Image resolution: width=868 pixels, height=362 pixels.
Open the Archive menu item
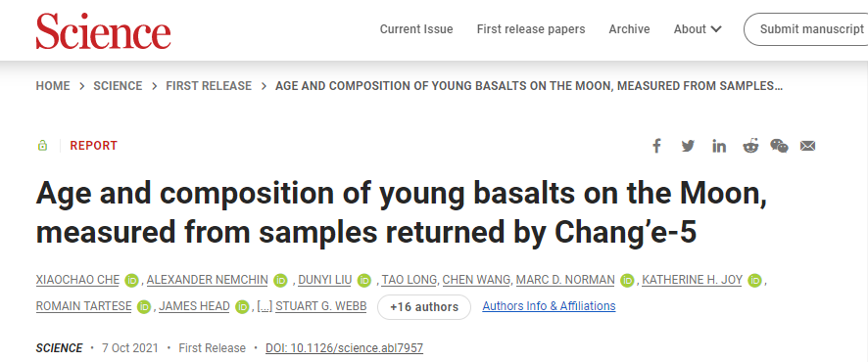coord(629,29)
